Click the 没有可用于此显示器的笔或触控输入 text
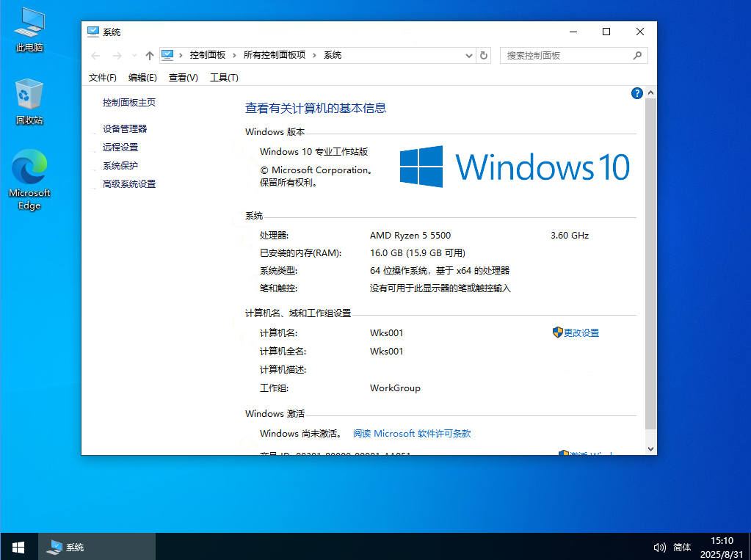751x560 pixels. 440,288
